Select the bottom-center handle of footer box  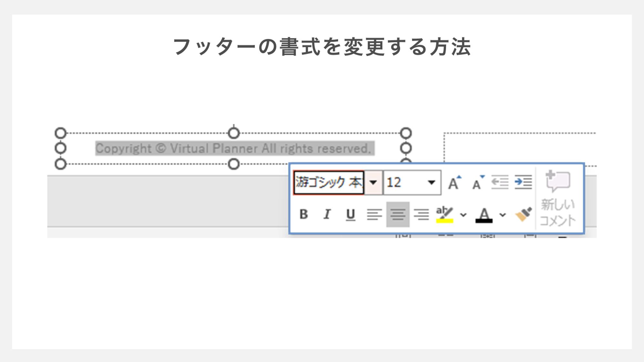pos(233,164)
